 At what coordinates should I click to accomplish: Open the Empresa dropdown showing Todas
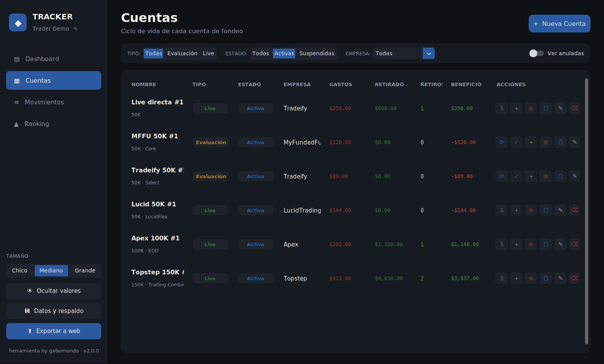pos(404,53)
